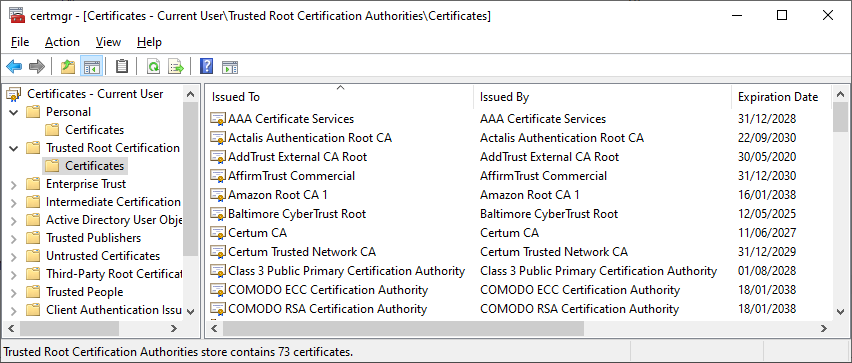Go up one level with the folder icon
Screen dimensions: 852x363
pyautogui.click(x=68, y=67)
